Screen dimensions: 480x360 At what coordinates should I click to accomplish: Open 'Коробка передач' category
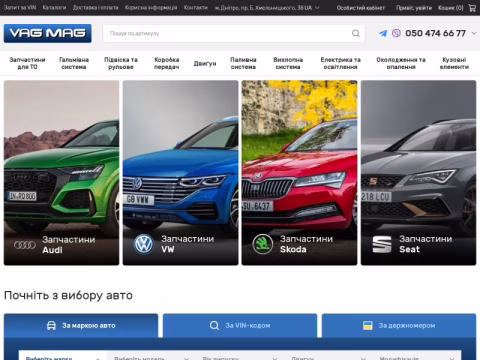167,63
